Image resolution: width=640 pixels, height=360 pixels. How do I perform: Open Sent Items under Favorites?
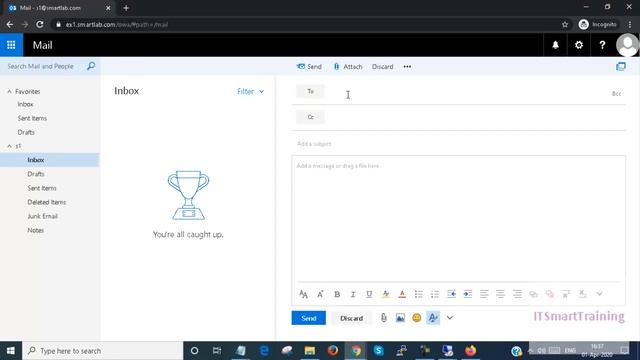tap(32, 118)
